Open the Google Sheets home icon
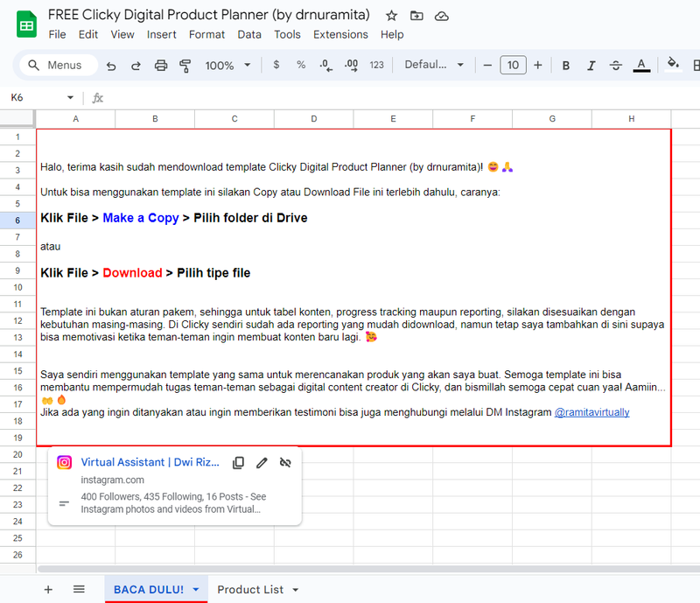The width and height of the screenshot is (700, 603). [x=26, y=25]
